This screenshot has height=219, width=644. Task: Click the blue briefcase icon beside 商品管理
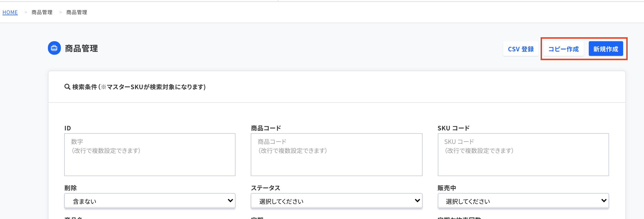point(54,48)
